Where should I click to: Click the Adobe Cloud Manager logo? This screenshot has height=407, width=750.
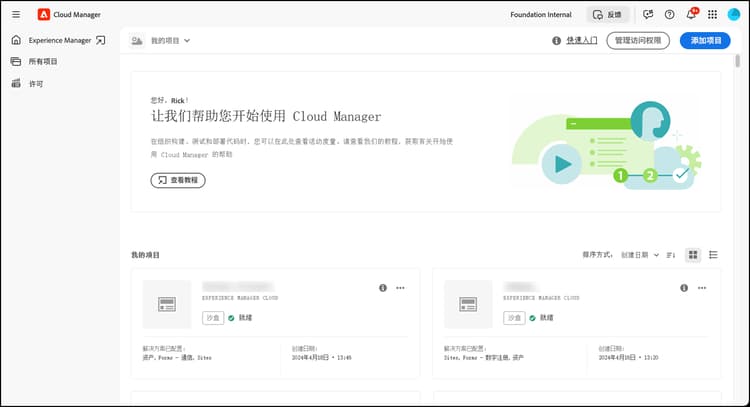click(x=44, y=14)
